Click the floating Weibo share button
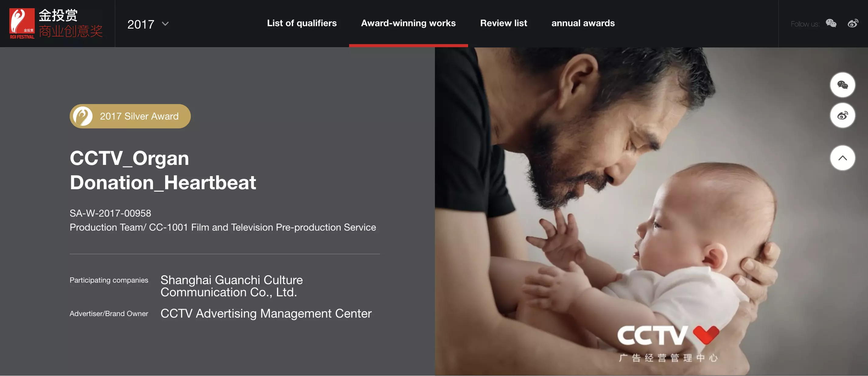The image size is (868, 376). pos(842,116)
